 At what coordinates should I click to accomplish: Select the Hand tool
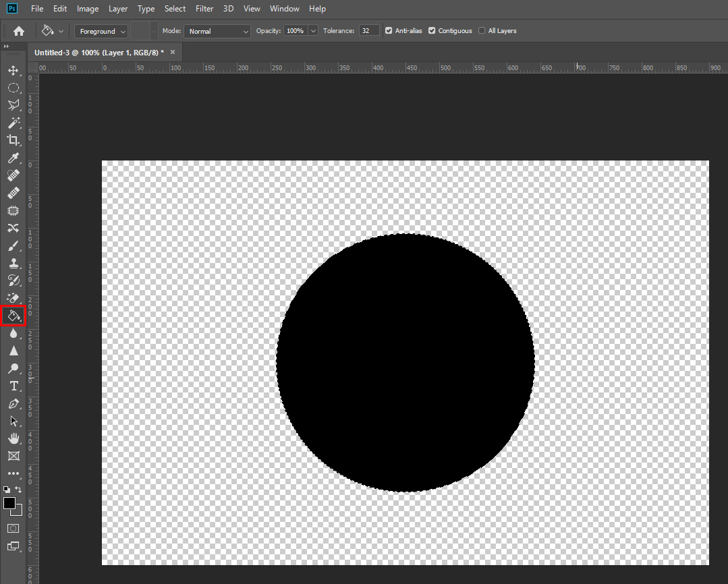13,438
